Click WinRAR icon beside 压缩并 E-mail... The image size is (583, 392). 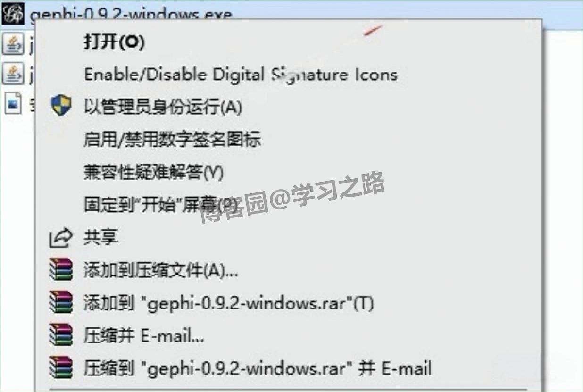[61, 335]
